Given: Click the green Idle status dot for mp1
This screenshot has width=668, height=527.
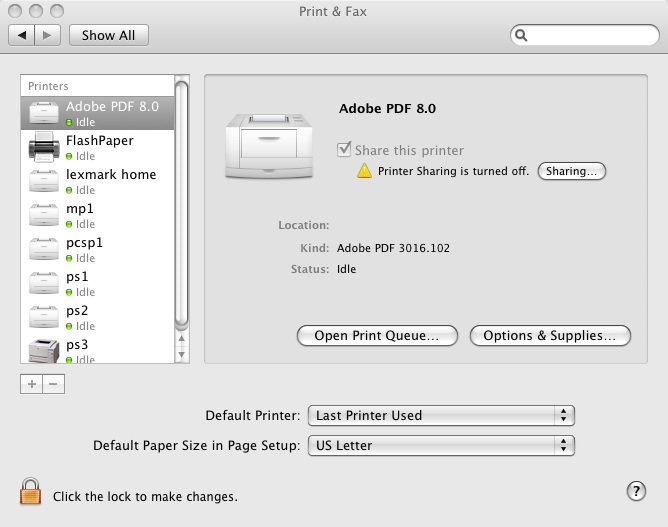Looking at the screenshot, I should click(69, 225).
